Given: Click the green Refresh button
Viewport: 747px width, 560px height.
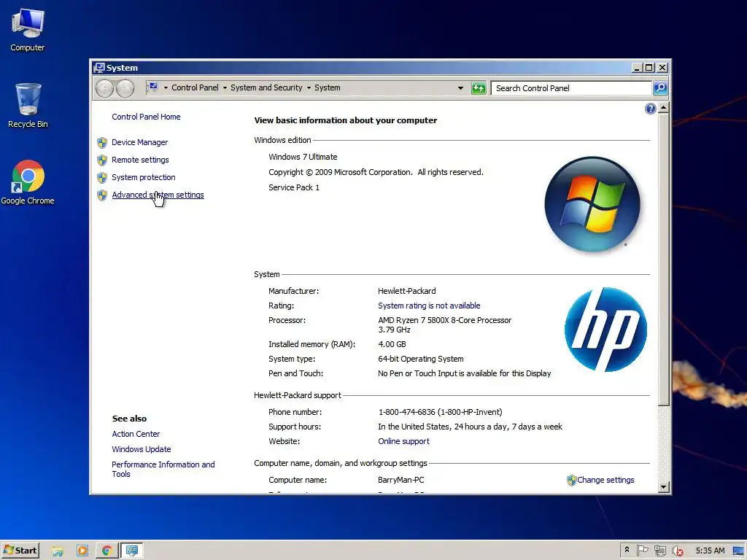Looking at the screenshot, I should 479,88.
